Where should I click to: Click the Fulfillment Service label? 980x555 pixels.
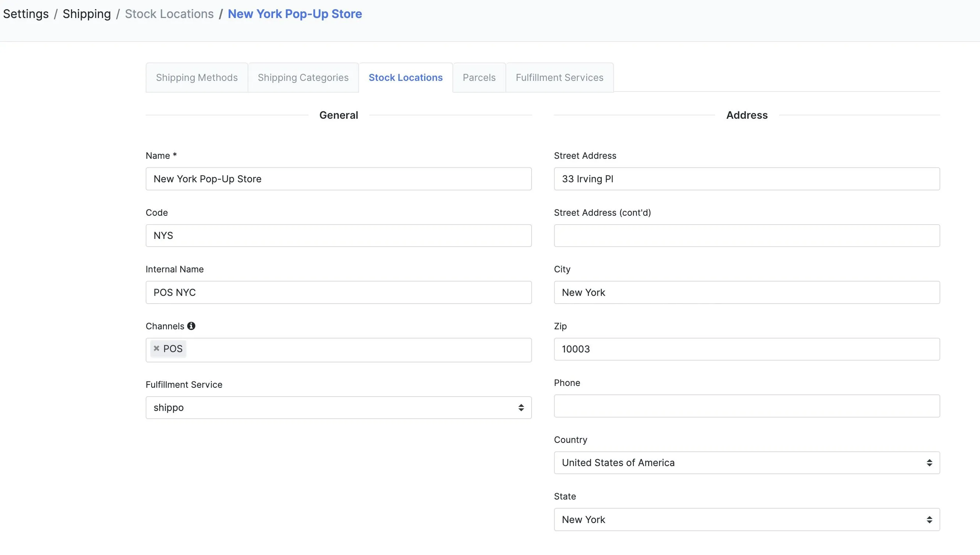click(184, 384)
